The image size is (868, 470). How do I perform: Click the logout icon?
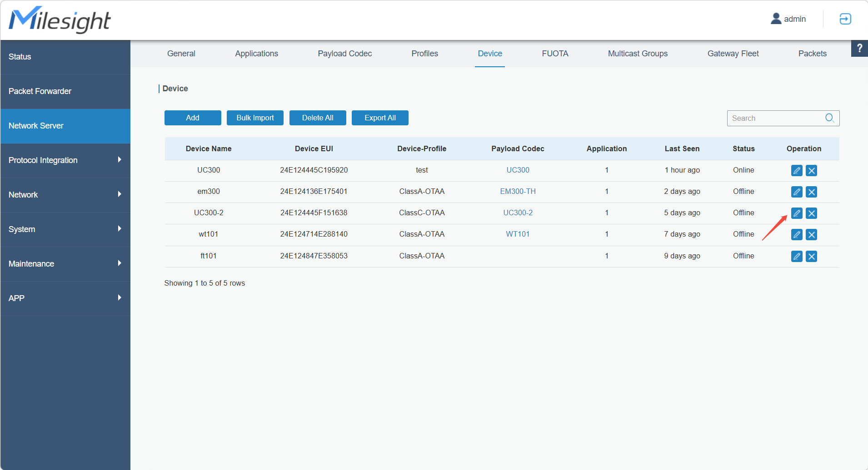[845, 19]
